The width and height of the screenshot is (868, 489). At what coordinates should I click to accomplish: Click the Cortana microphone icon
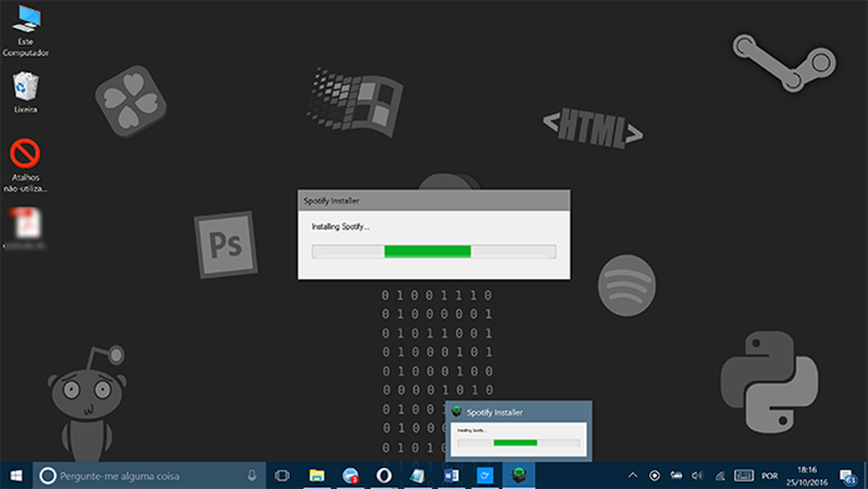252,476
